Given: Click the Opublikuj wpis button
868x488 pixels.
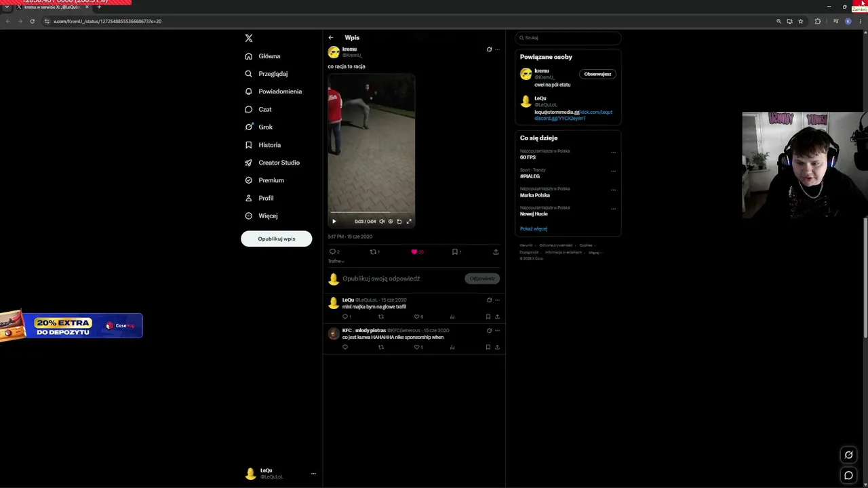Looking at the screenshot, I should pyautogui.click(x=277, y=239).
